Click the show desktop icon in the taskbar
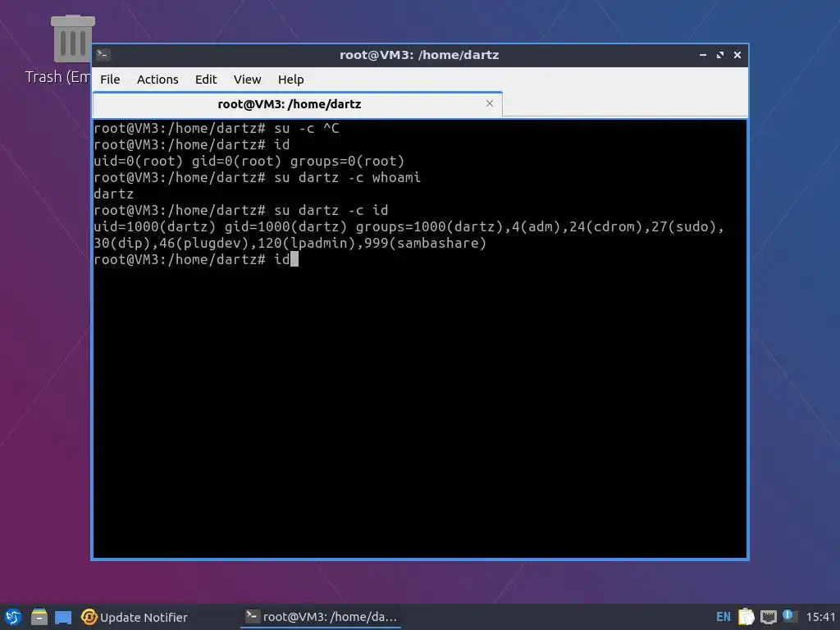The height and width of the screenshot is (630, 840). click(63, 617)
